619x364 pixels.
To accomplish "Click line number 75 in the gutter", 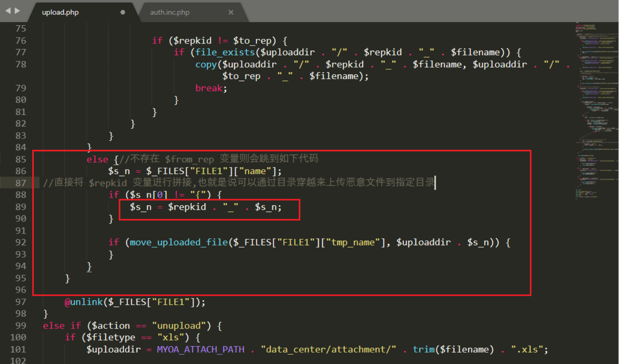I will tap(20, 29).
